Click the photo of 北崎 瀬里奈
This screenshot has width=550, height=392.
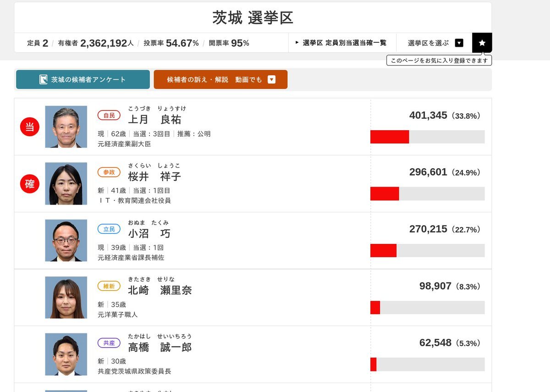pos(66,298)
